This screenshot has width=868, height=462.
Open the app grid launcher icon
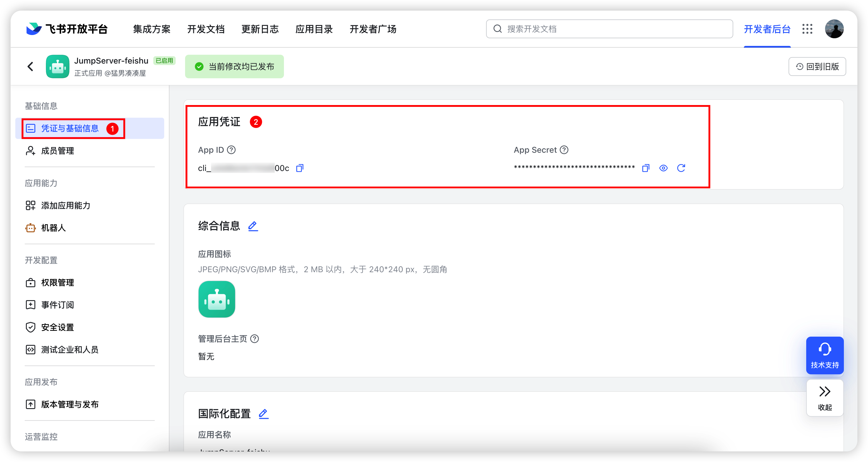click(x=807, y=29)
